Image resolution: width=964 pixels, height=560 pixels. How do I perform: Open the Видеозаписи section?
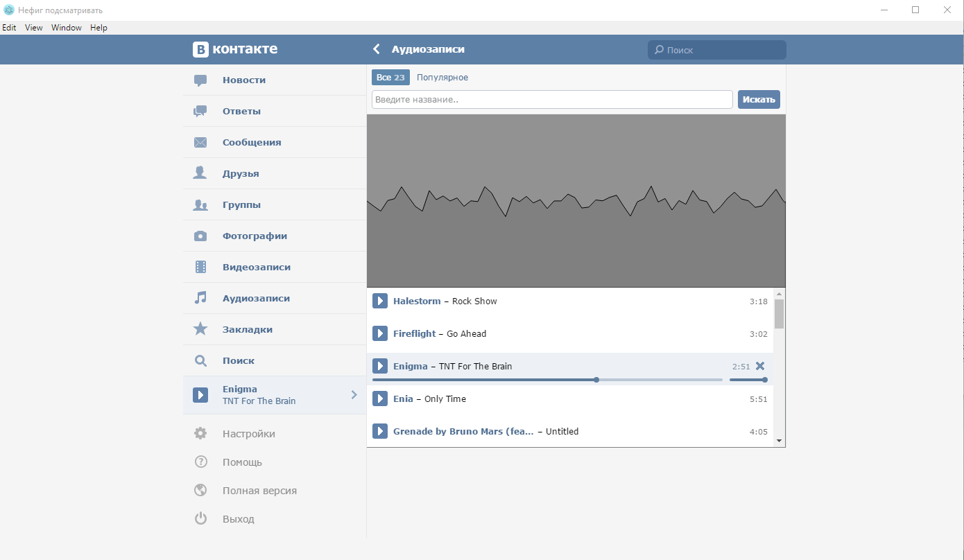pos(275,268)
